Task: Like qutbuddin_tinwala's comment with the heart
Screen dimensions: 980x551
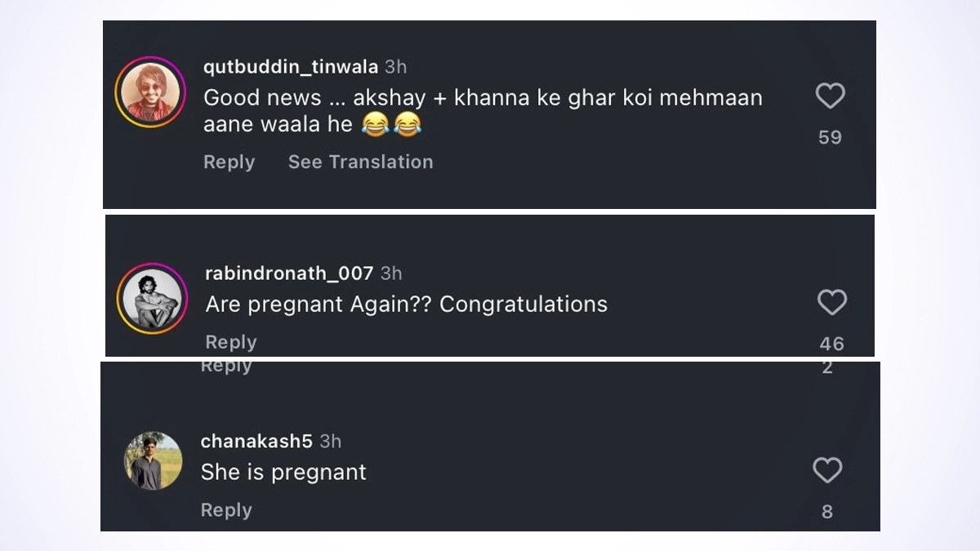Action: 830,97
